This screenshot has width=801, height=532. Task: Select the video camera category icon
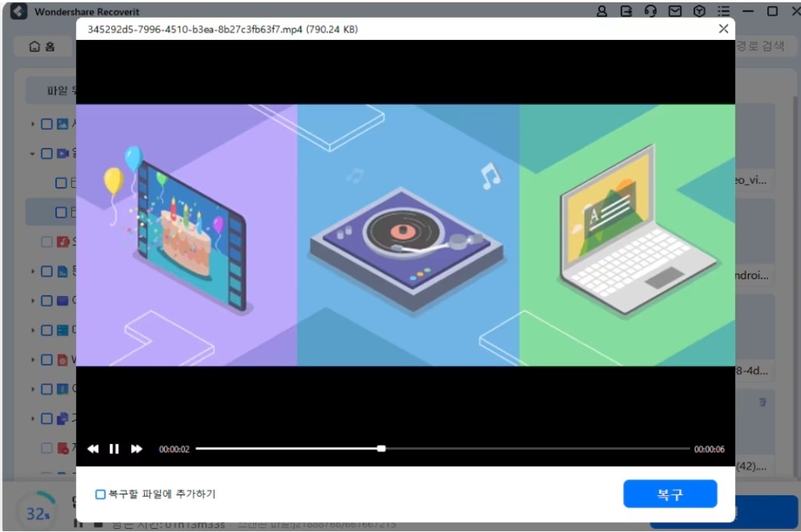(x=62, y=153)
